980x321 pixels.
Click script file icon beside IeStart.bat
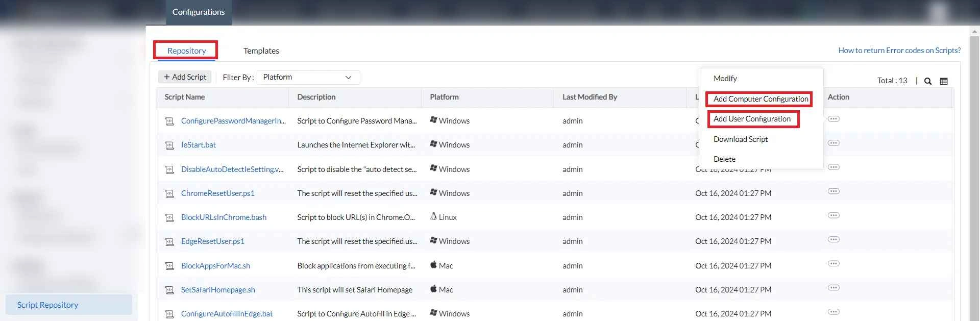(x=169, y=145)
